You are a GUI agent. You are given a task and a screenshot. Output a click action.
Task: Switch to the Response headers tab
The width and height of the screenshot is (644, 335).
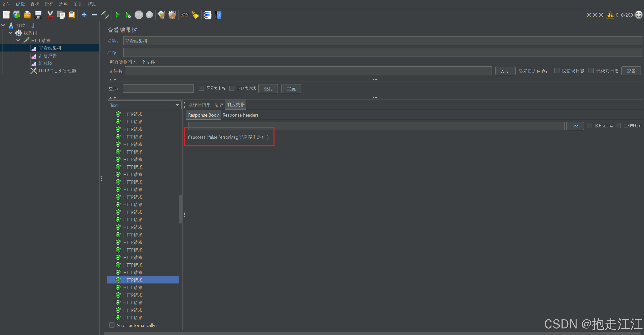[240, 115]
